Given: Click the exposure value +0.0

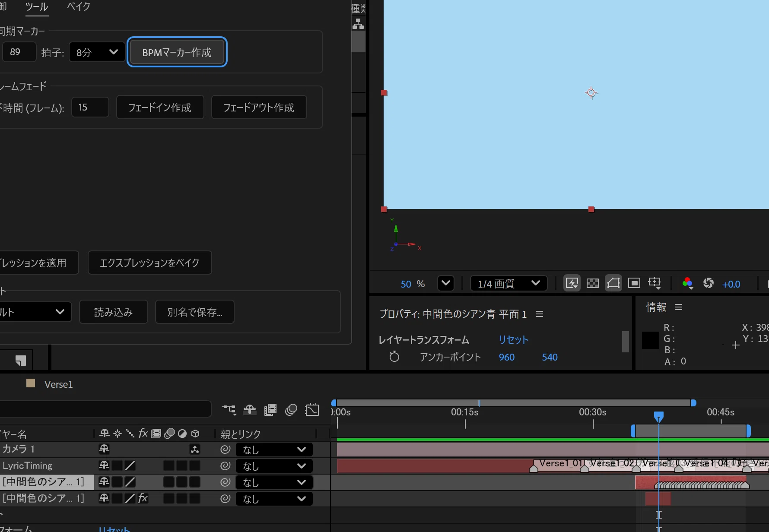Looking at the screenshot, I should pos(731,284).
